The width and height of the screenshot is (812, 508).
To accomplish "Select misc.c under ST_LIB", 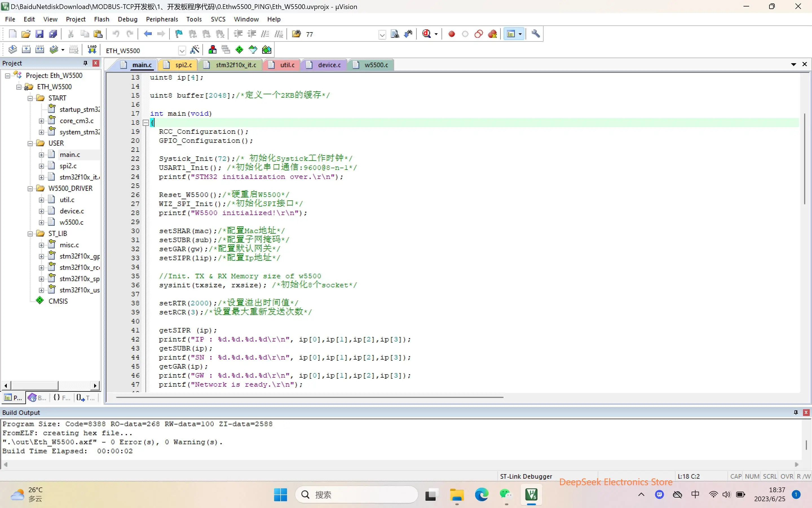I will tap(69, 245).
